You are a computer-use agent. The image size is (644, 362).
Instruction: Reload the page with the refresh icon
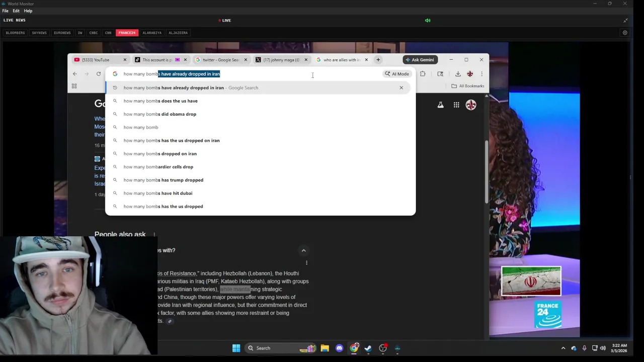(x=99, y=74)
